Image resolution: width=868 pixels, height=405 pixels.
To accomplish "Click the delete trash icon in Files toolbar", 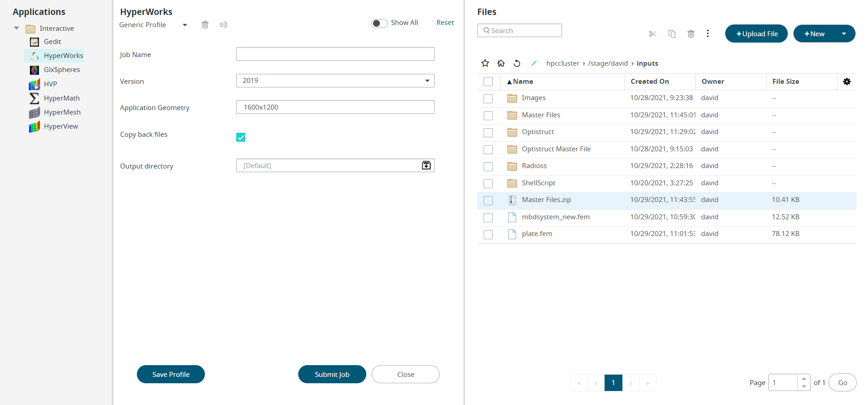I will tap(691, 34).
